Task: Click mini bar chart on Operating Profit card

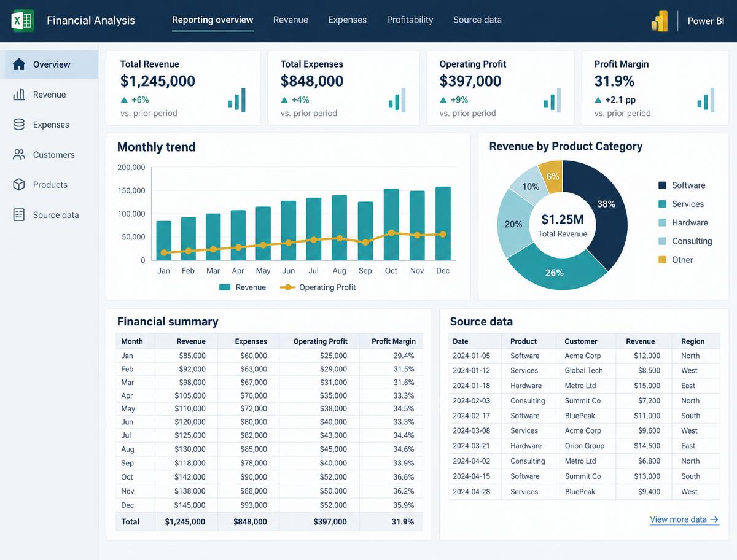Action: tap(552, 100)
